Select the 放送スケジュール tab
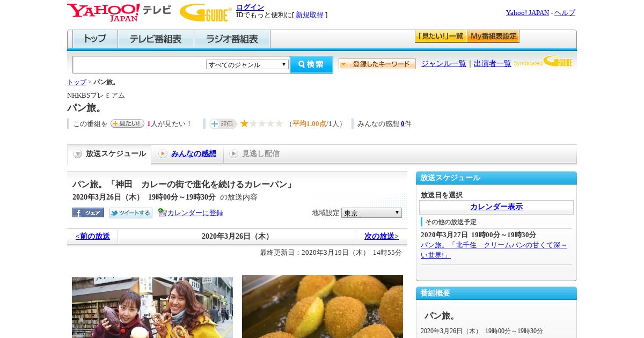 [x=109, y=154]
